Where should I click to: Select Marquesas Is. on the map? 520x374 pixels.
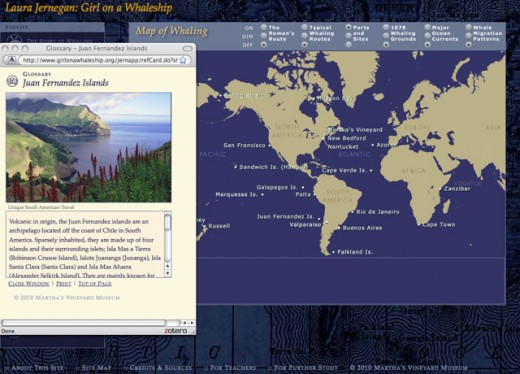click(x=236, y=194)
